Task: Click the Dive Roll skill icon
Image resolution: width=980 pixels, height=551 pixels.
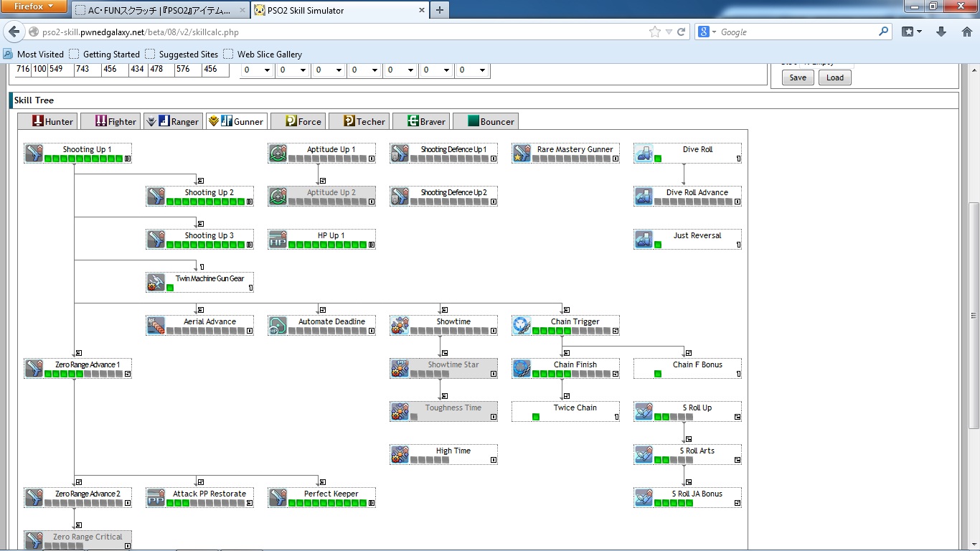Action: pos(644,154)
